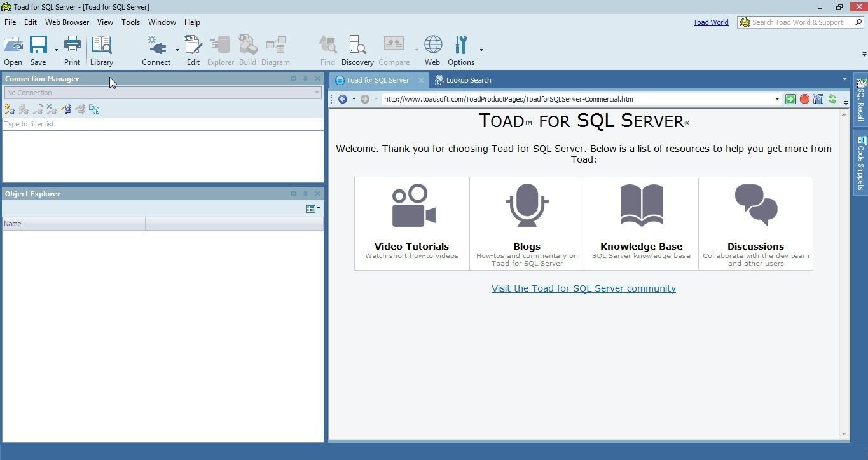The image size is (868, 460).
Task: Expand the Connect button dropdown arrow
Action: click(177, 50)
